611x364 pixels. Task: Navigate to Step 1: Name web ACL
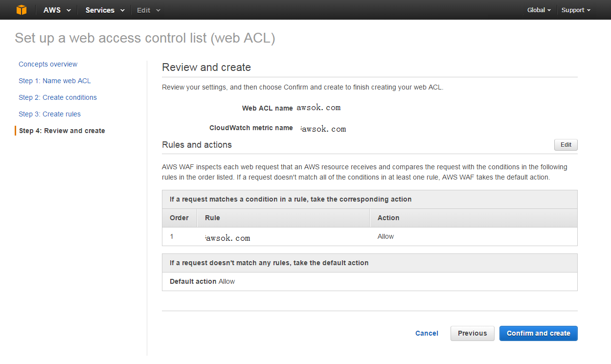(x=55, y=81)
